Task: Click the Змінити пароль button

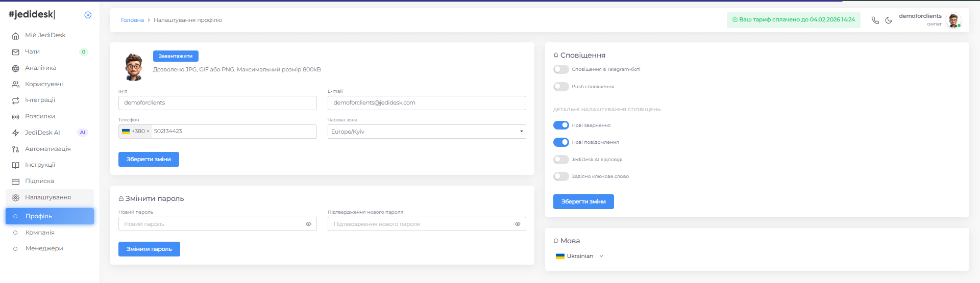Action: [149, 249]
